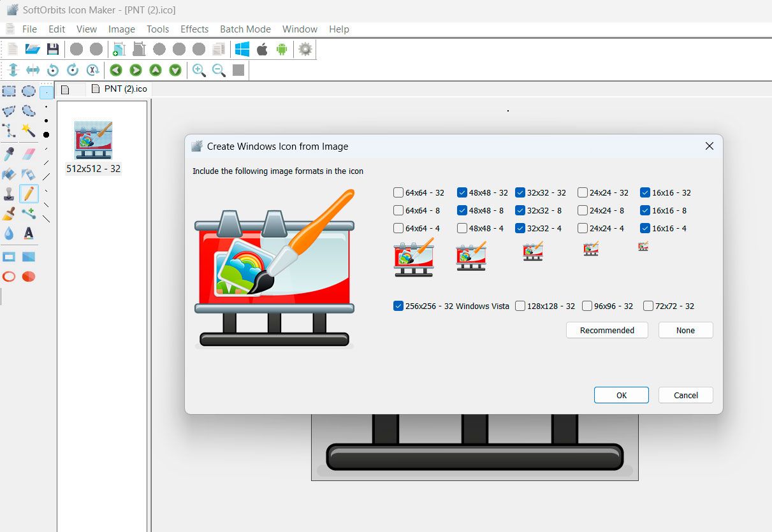Click the None button
Screen dimensions: 772x532
685,330
